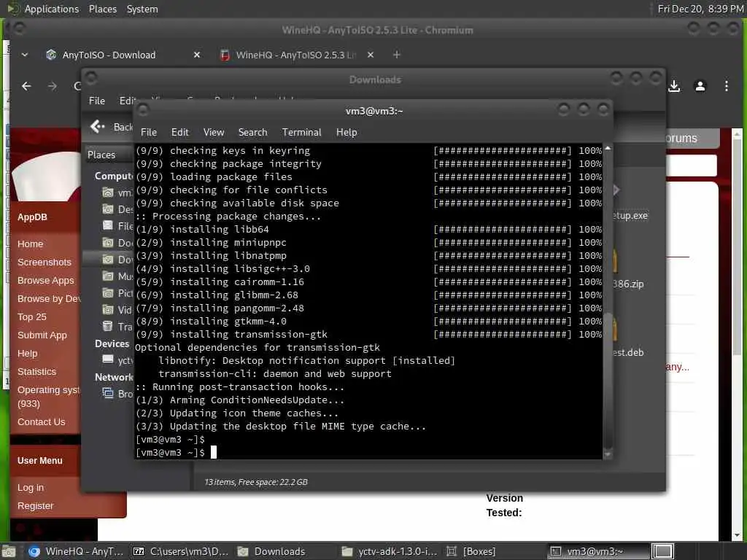This screenshot has width=747, height=560.
Task: Click the clock showing Fri Dec 20
Action: pyautogui.click(x=700, y=9)
